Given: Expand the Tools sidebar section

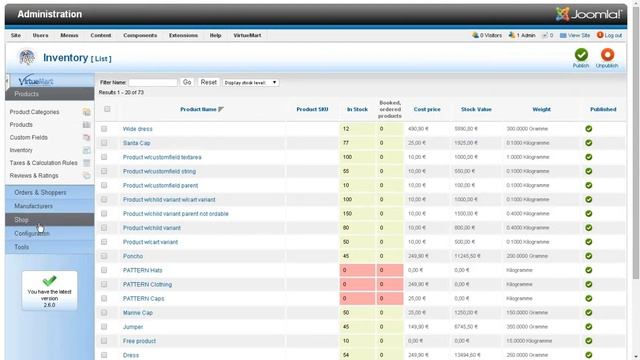Looking at the screenshot, I should click(50, 247).
